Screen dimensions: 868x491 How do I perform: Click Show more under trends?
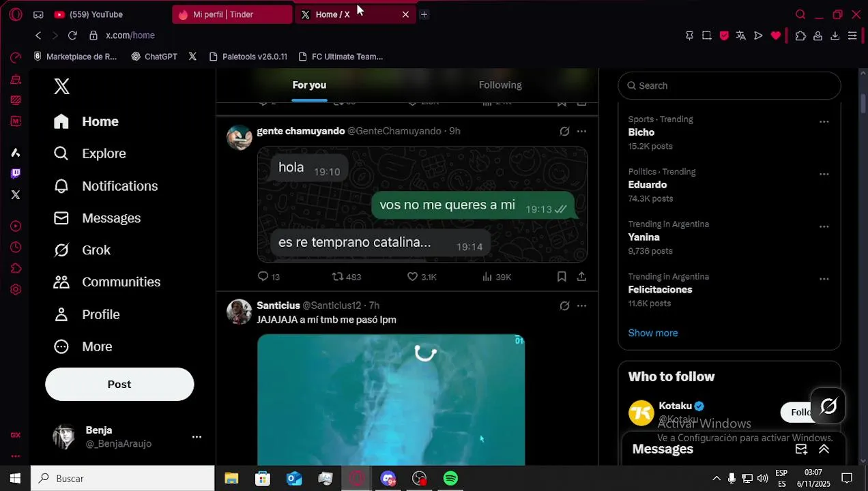click(653, 333)
